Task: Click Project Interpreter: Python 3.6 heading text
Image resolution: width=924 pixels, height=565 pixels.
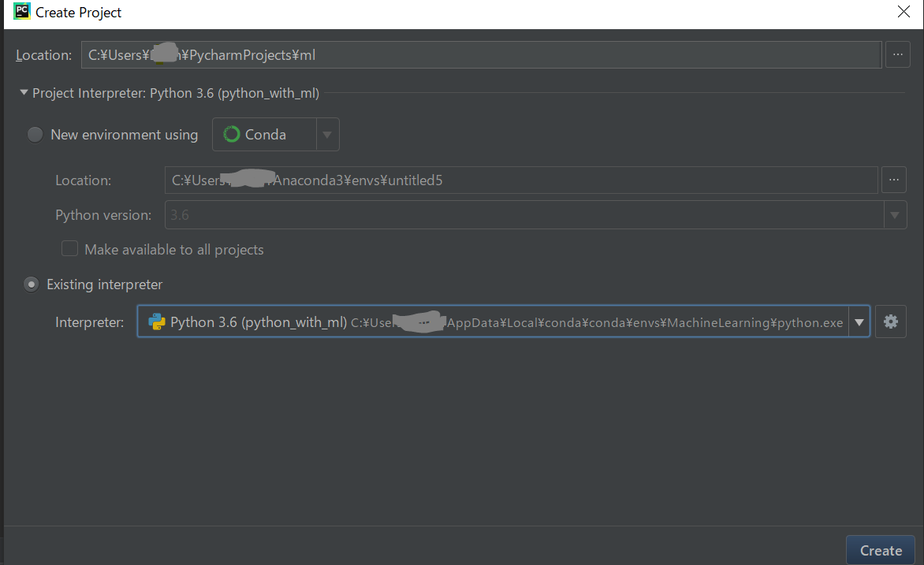Action: coord(176,93)
